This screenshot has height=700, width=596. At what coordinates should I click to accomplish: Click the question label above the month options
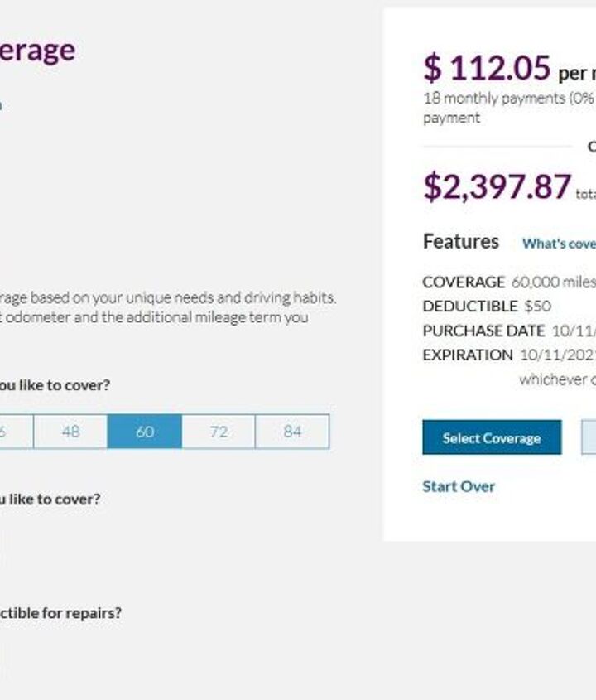55,385
